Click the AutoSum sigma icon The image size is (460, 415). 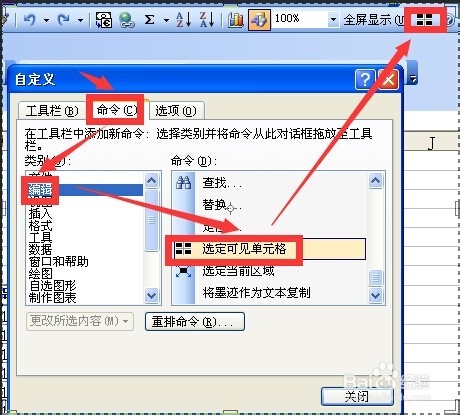[x=150, y=20]
